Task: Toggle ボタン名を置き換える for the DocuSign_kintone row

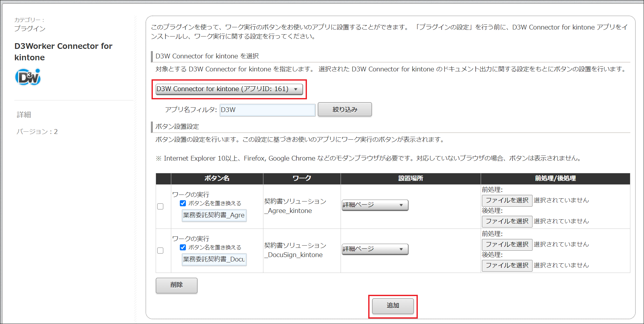Action: coord(183,247)
